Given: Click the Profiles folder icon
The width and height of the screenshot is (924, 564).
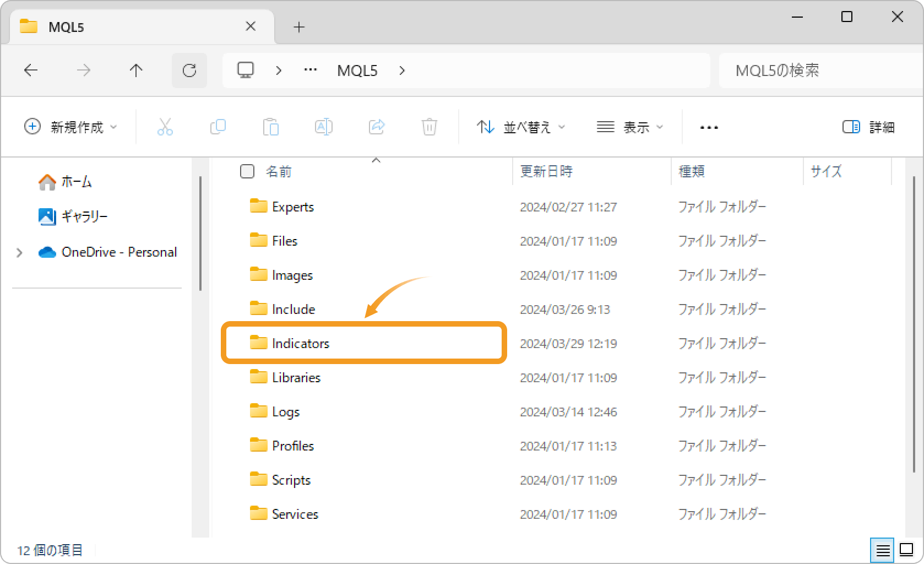Looking at the screenshot, I should coord(258,445).
